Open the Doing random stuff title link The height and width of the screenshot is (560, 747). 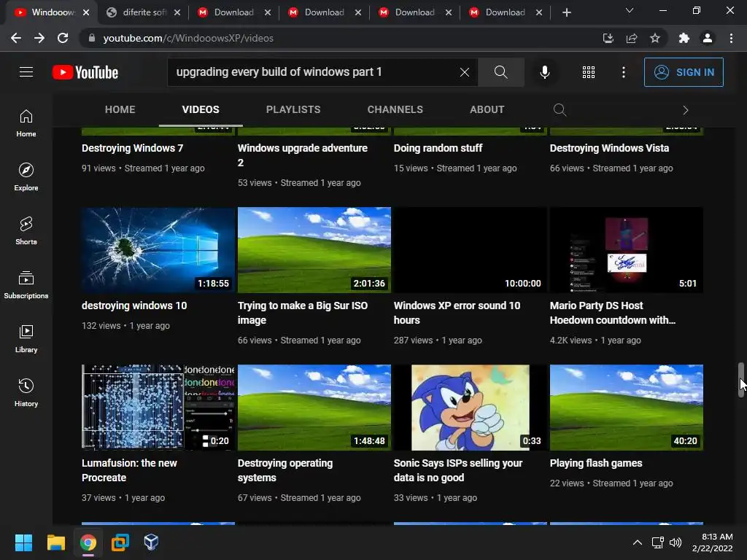(x=438, y=148)
